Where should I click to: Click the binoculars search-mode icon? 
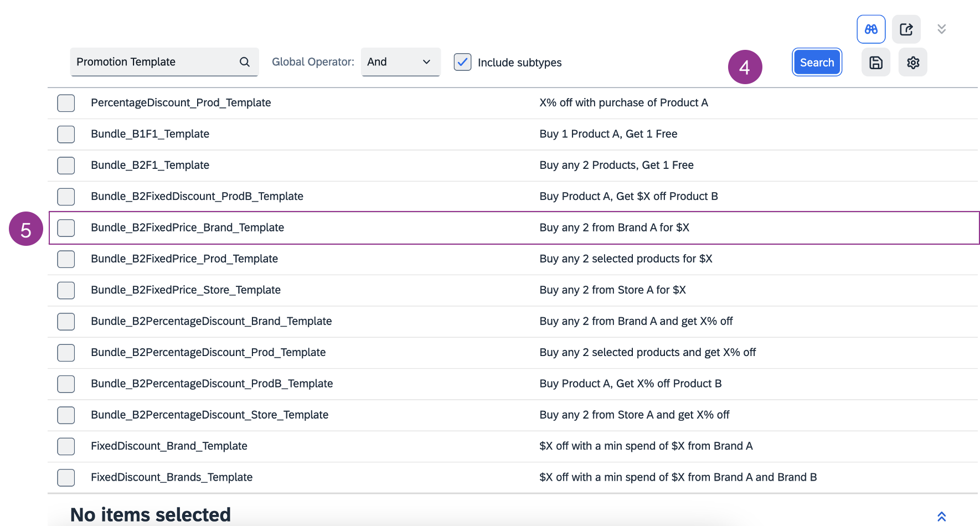871,29
